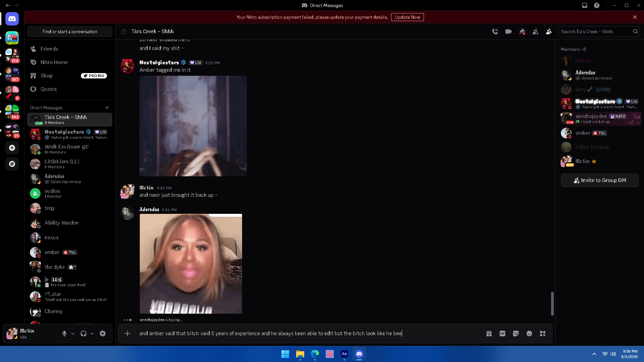This screenshot has height=362, width=644.
Task: Open the Shop page
Action: (70, 76)
